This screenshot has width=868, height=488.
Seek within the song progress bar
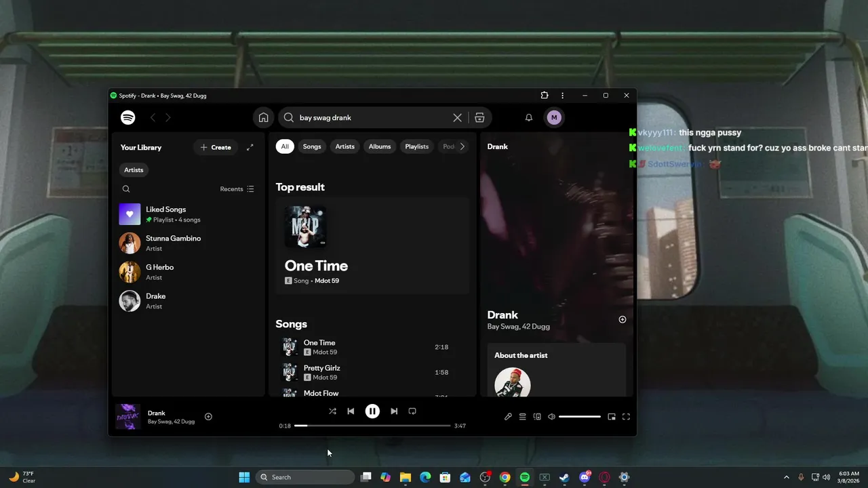[x=372, y=426]
